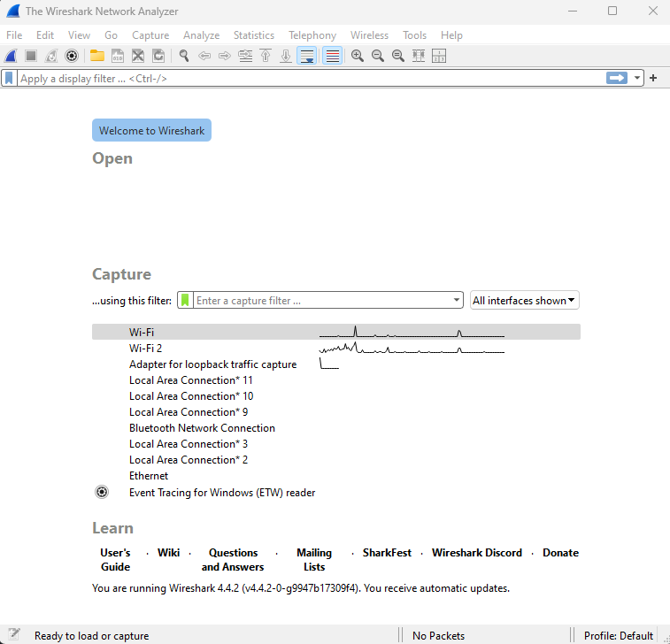Image resolution: width=670 pixels, height=644 pixels.
Task: Select Local Area Connection* 2
Action: [x=189, y=460]
